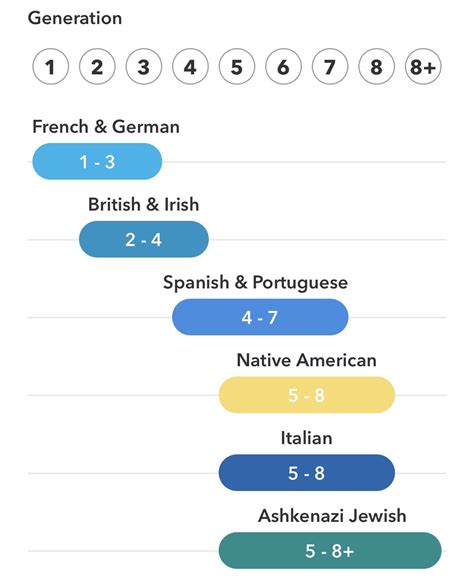Click the French & German 1 - 3 bar
This screenshot has width=474, height=586.
click(97, 161)
